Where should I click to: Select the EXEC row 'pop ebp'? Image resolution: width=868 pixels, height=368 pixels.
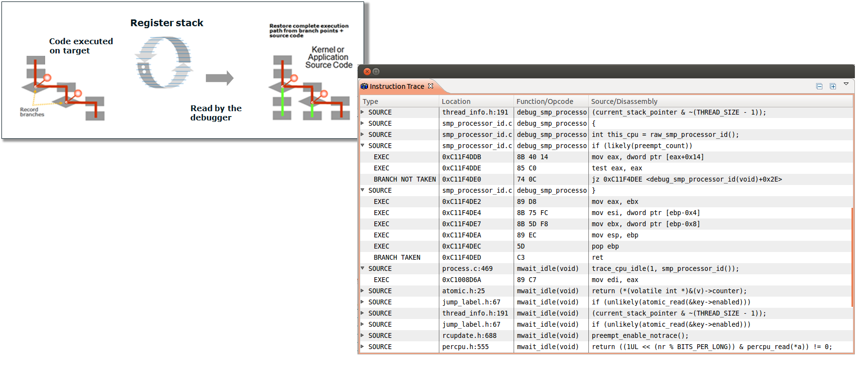[381, 246]
